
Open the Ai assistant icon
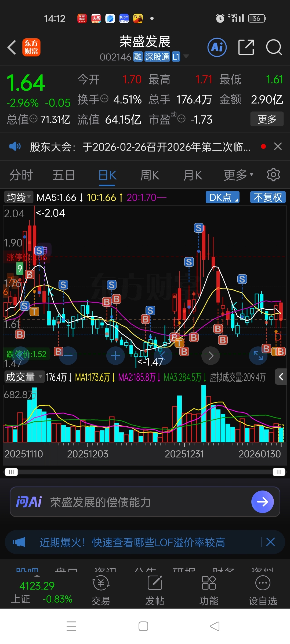pos(217,47)
